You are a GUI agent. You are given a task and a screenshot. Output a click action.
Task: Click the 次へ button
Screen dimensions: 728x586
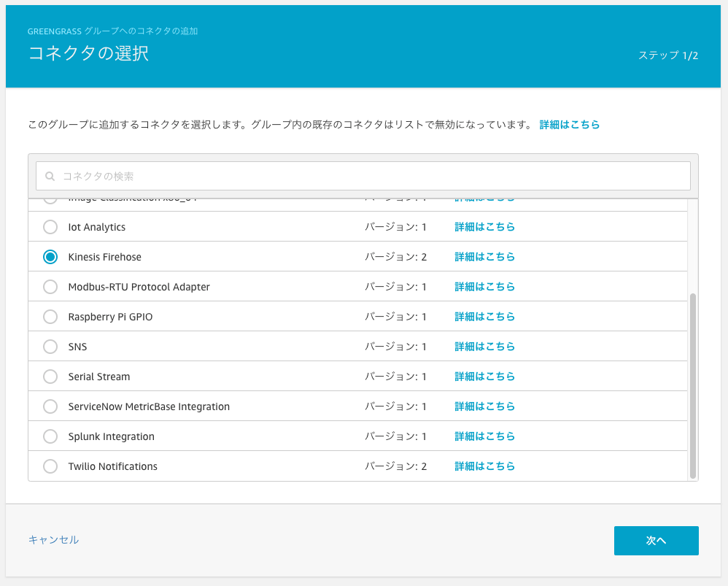[x=656, y=541]
